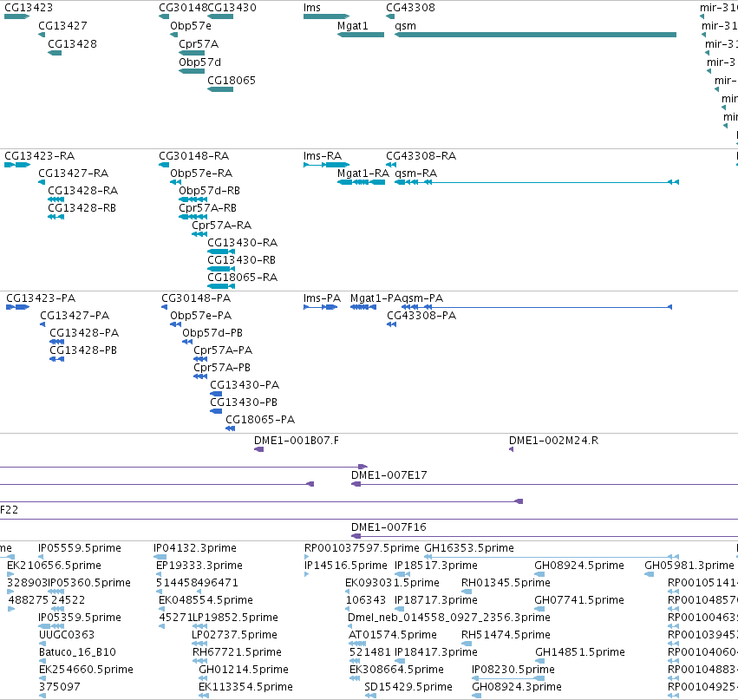Click EST RH67721.5prime

click(x=238, y=652)
